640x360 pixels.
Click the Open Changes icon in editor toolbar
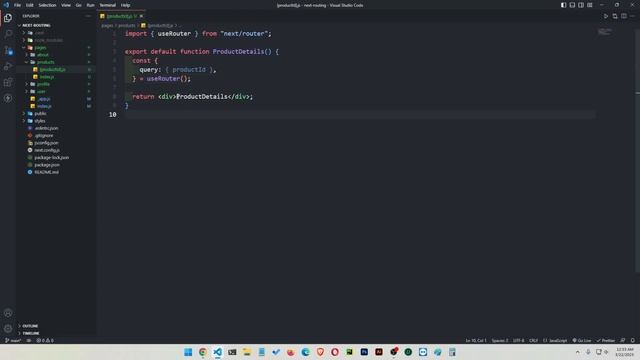tap(615, 16)
